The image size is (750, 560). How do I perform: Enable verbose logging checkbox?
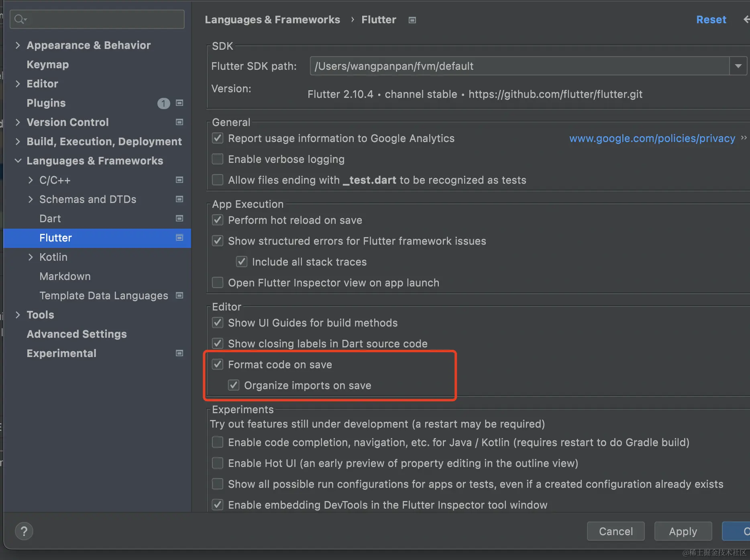218,159
